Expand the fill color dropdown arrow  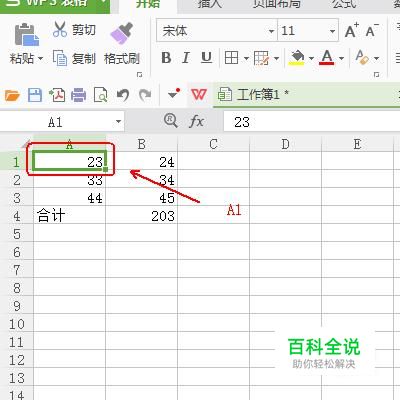point(311,58)
